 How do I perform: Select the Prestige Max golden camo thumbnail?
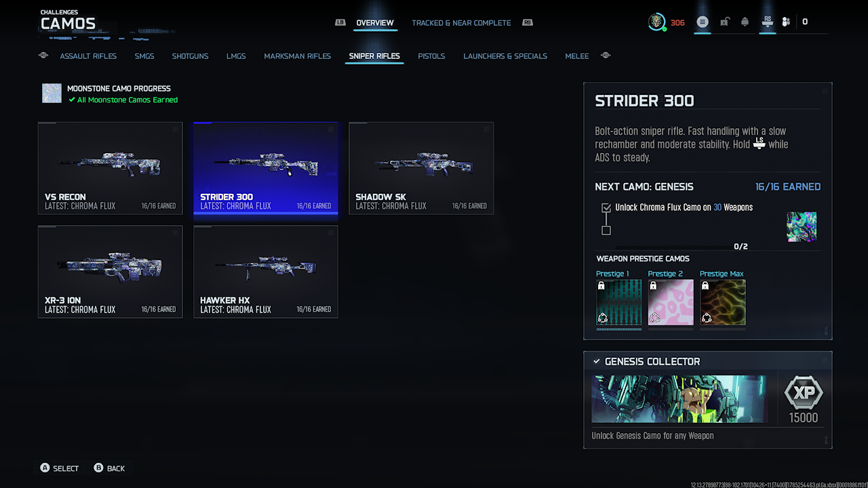tap(723, 302)
